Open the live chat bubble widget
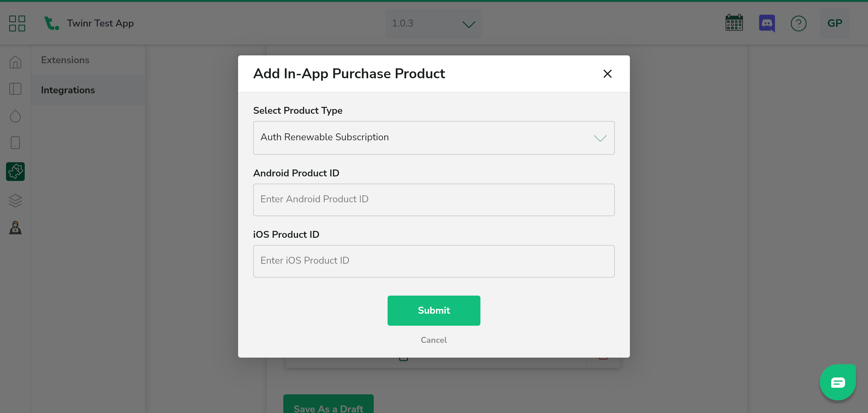Image resolution: width=868 pixels, height=413 pixels. point(838,382)
